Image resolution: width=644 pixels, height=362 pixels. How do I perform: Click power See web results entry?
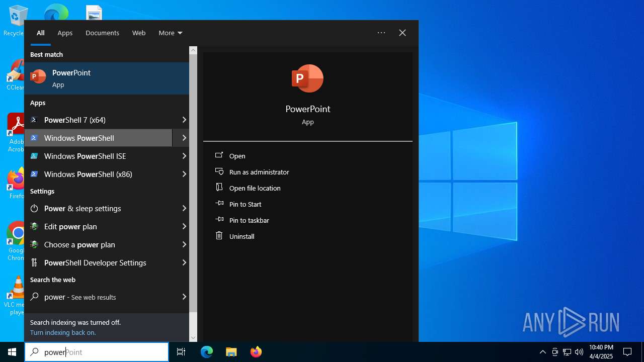[98, 297]
